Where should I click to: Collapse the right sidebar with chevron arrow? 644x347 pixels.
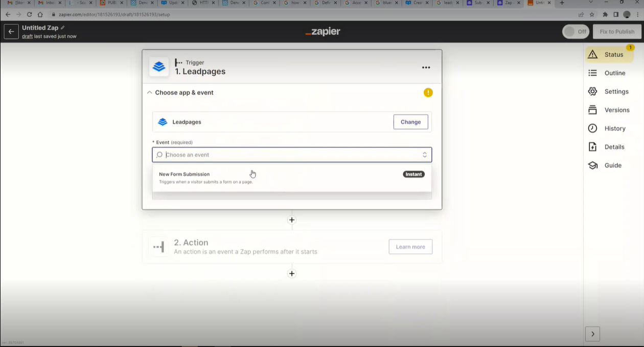click(x=592, y=334)
